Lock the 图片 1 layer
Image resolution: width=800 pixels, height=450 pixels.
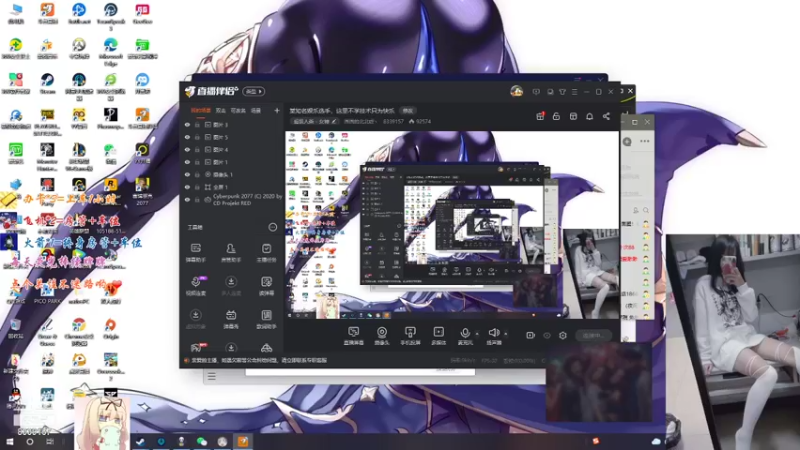pyautogui.click(x=197, y=162)
